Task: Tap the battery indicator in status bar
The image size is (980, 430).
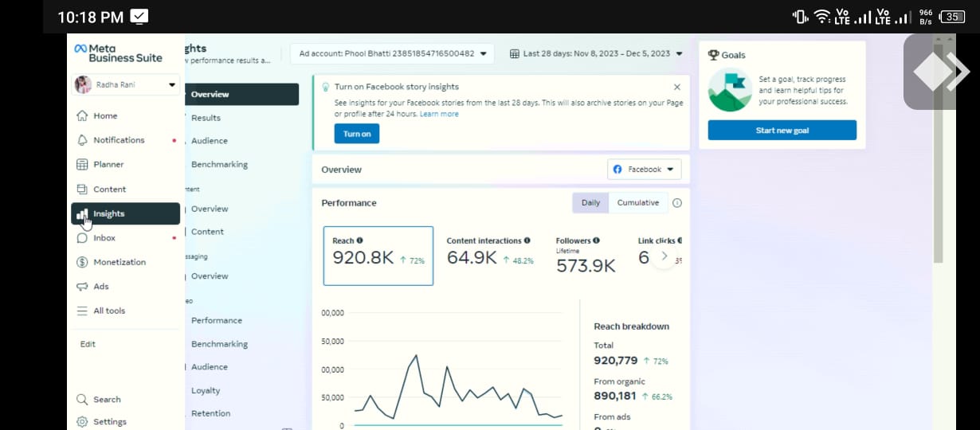Action: point(952,17)
